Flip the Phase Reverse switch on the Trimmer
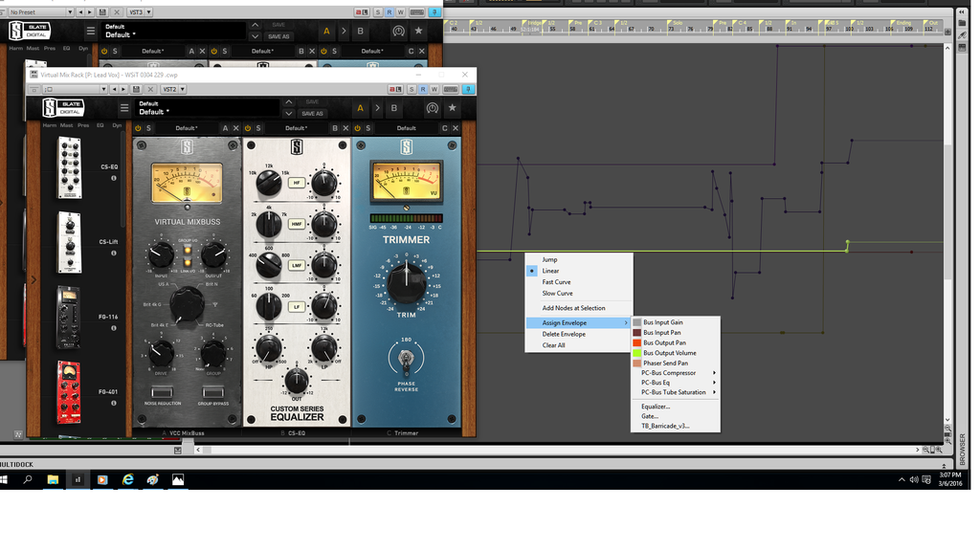The width and height of the screenshot is (980, 551). click(406, 360)
